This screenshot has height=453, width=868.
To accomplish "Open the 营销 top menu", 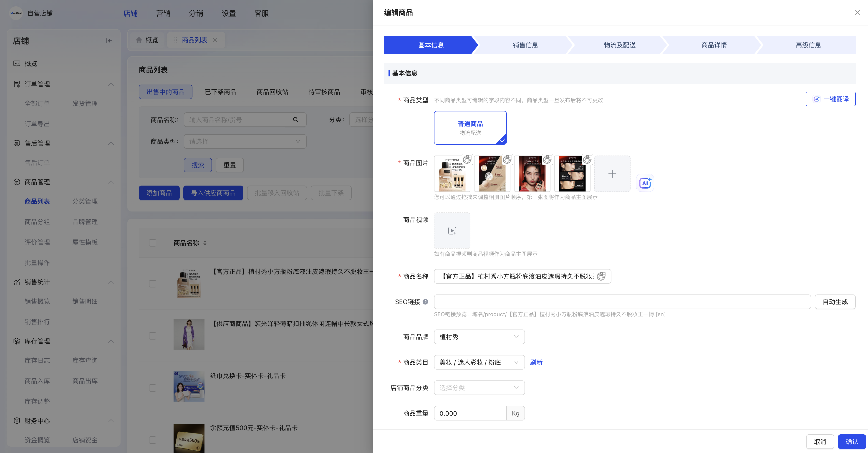I will click(163, 13).
